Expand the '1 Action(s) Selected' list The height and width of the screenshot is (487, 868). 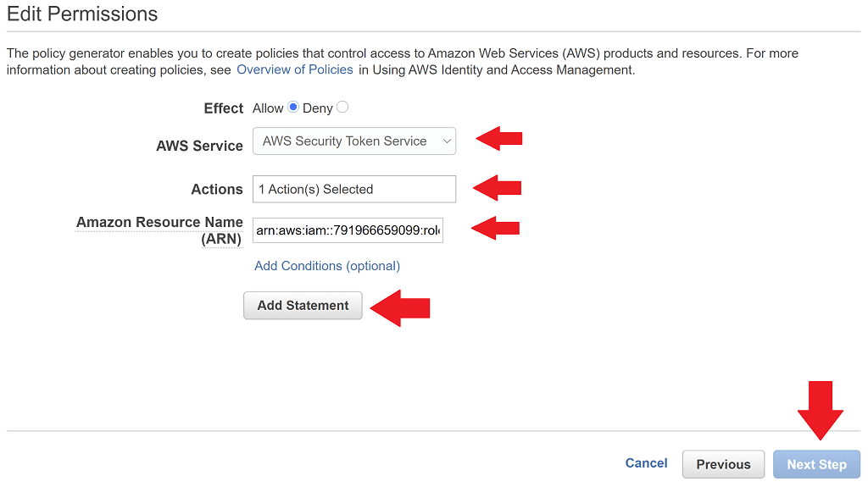[354, 189]
